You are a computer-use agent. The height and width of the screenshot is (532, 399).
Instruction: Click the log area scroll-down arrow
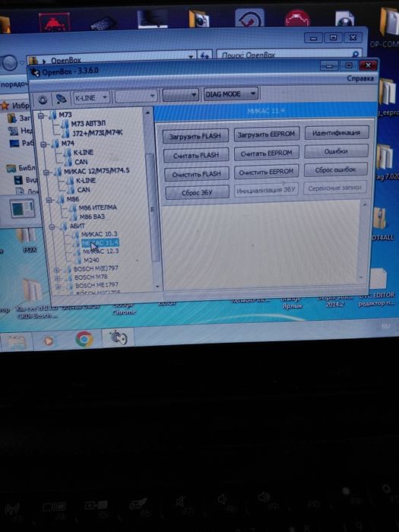pyautogui.click(x=361, y=277)
